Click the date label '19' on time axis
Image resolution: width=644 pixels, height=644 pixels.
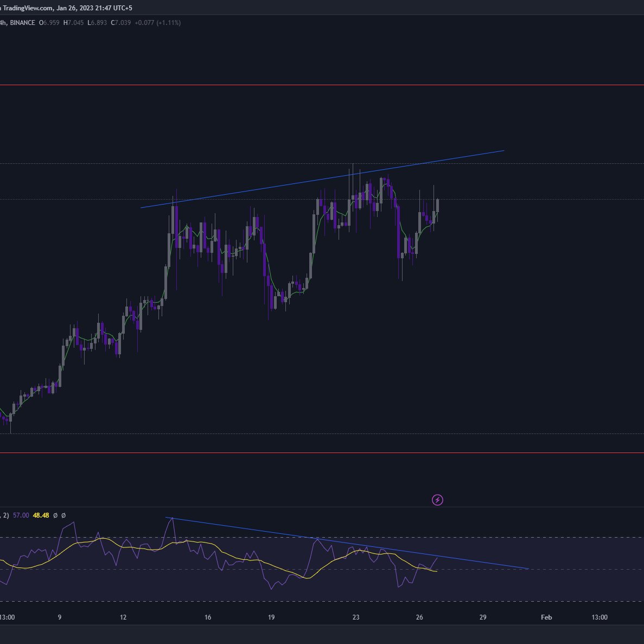271,617
